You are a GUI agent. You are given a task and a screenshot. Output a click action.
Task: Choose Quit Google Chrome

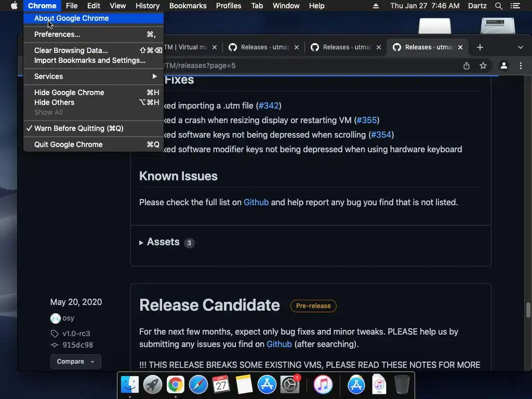tap(94, 144)
